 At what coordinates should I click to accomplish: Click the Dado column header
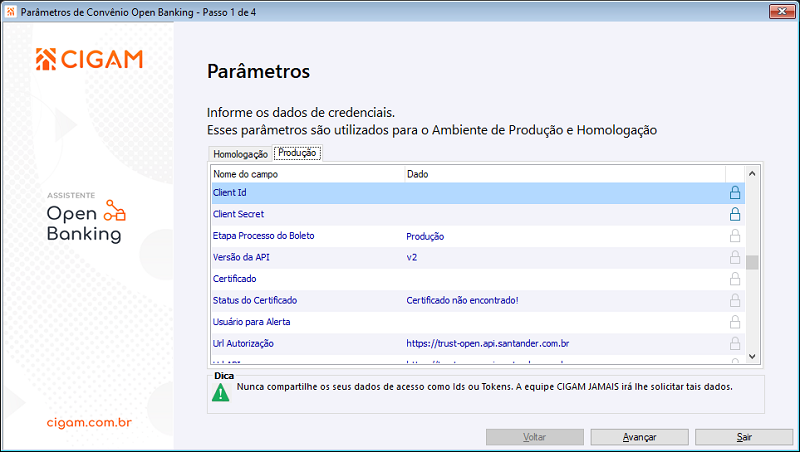click(565, 174)
